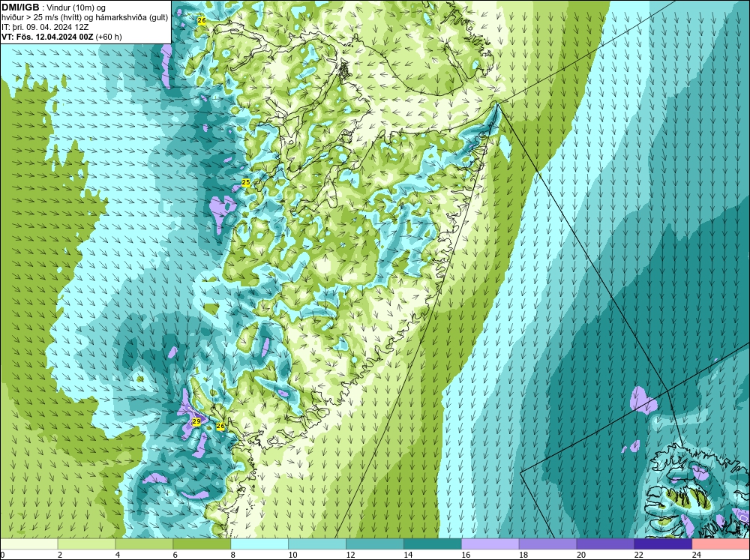Click the 6–8 m/s olive green legend swatch
The height and width of the screenshot is (560, 750).
[202, 544]
